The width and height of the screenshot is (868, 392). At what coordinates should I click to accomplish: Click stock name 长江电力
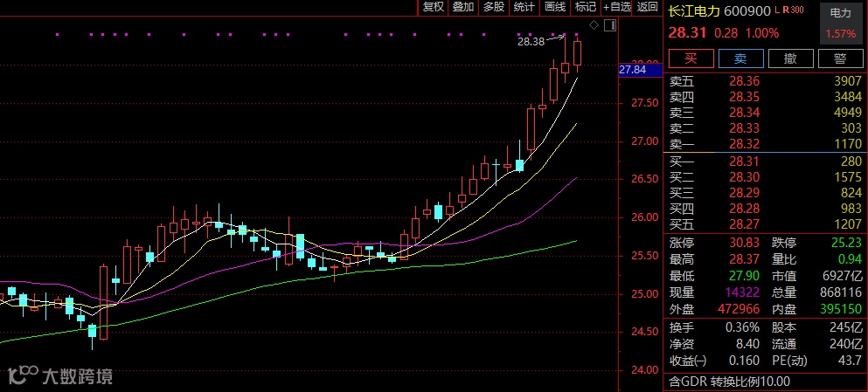pyautogui.click(x=694, y=11)
